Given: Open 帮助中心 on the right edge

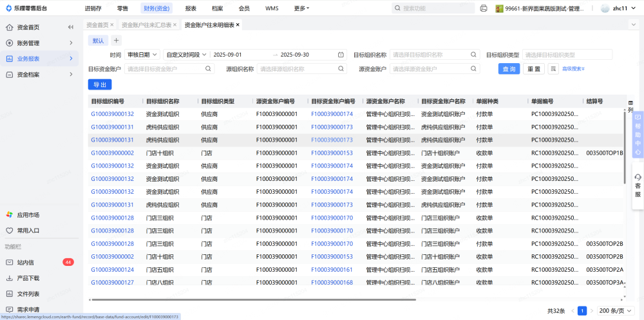Looking at the screenshot, I should (638, 135).
